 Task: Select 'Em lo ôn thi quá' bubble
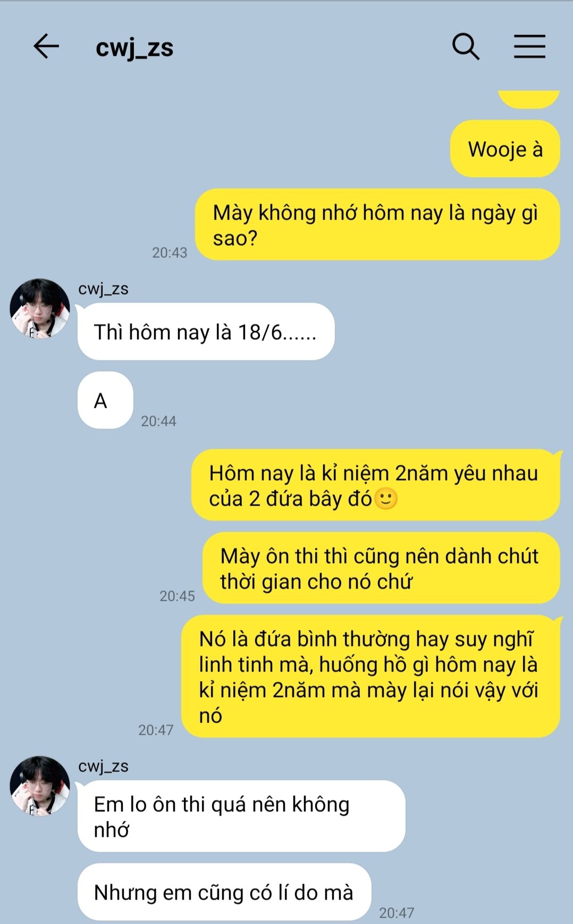pyautogui.click(x=241, y=816)
